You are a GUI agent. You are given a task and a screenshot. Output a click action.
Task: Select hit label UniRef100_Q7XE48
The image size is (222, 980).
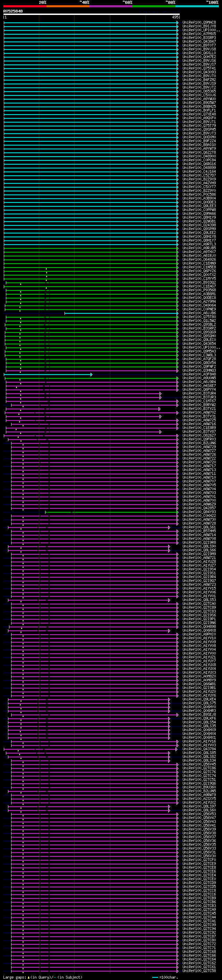(x=199, y=114)
